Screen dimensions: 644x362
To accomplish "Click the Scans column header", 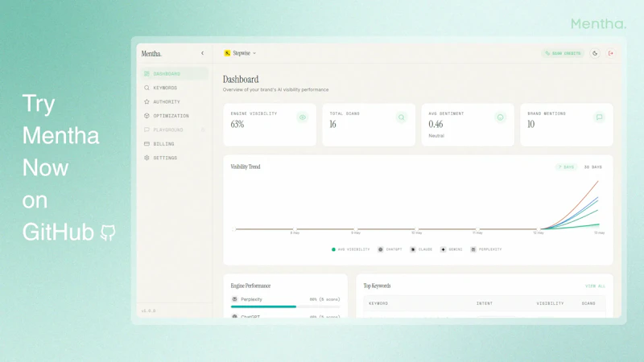I will point(588,303).
